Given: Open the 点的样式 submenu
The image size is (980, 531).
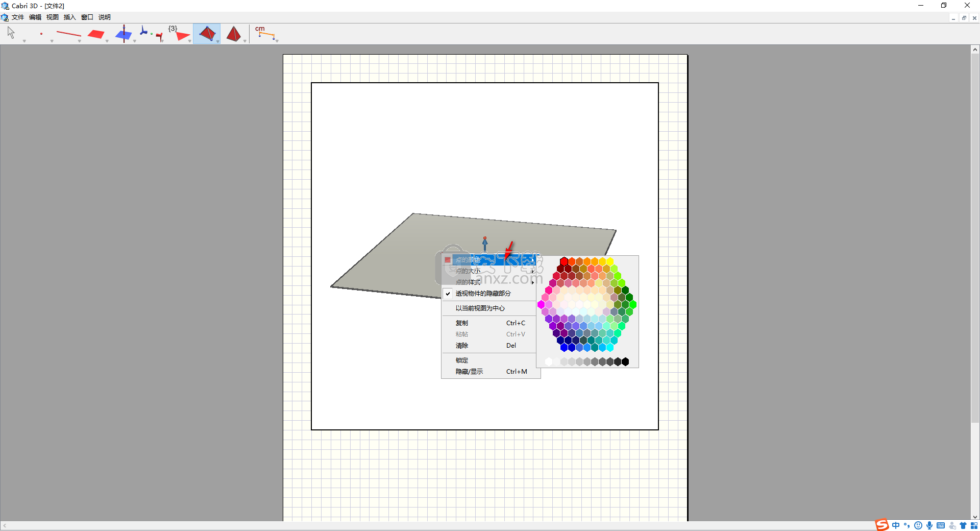Looking at the screenshot, I should (x=488, y=282).
